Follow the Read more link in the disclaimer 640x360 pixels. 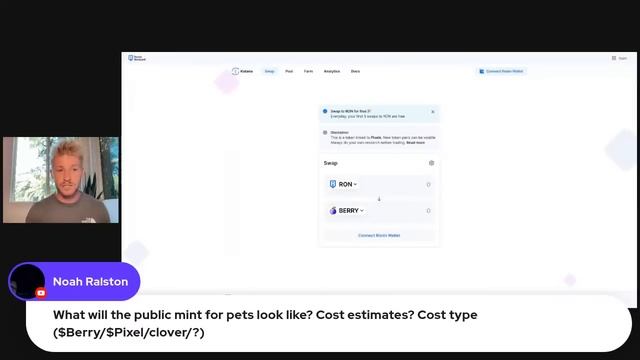(x=416, y=143)
